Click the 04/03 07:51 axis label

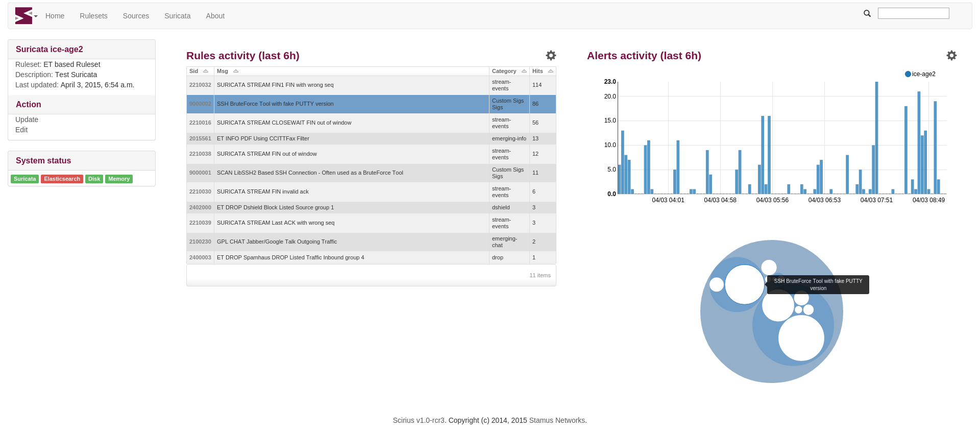(x=876, y=200)
